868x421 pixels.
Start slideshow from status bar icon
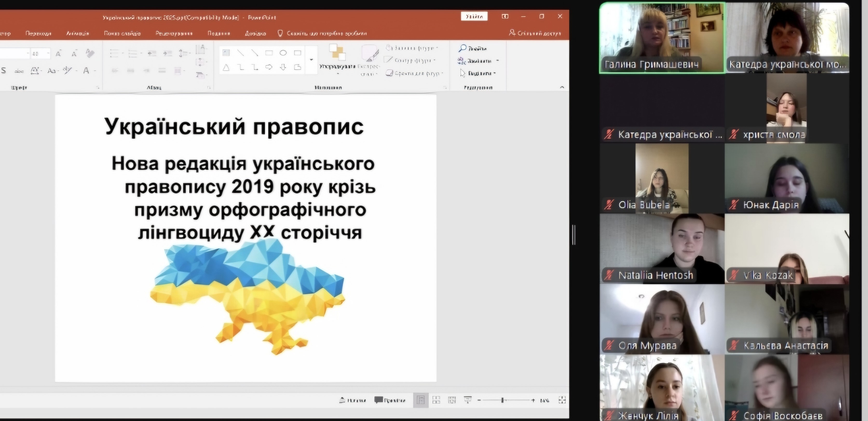point(468,400)
